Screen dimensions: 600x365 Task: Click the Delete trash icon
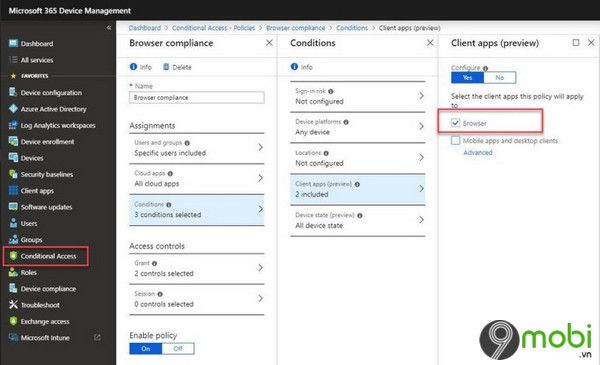pyautogui.click(x=166, y=67)
